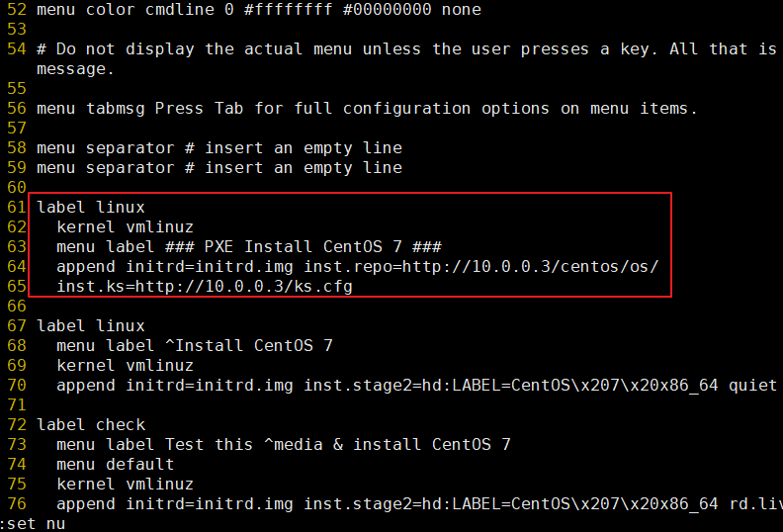Click the "menu tabmsg Press Tab" line

point(366,109)
